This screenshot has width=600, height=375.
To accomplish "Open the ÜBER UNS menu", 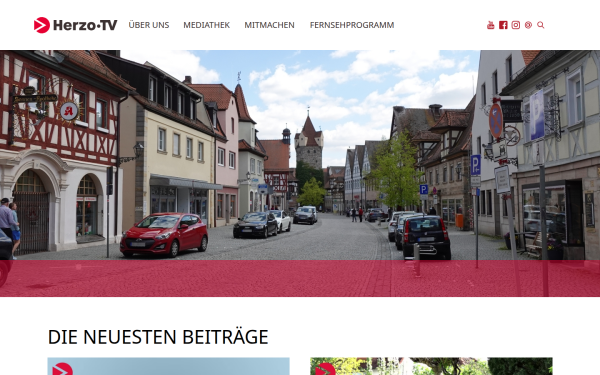I will click(x=149, y=25).
